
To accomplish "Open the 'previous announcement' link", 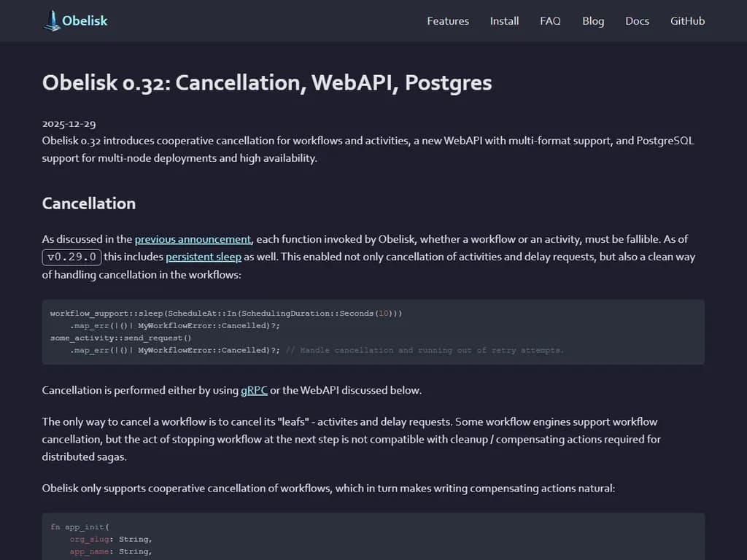I will click(x=193, y=238).
